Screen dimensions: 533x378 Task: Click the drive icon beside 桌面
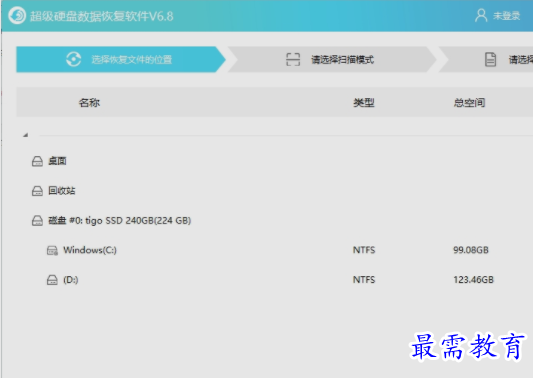[37, 161]
